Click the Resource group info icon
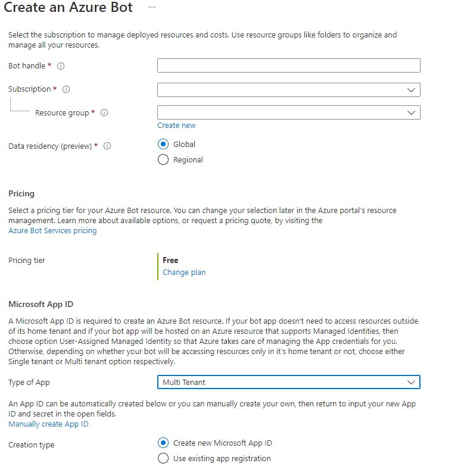464x476 pixels. 104,112
